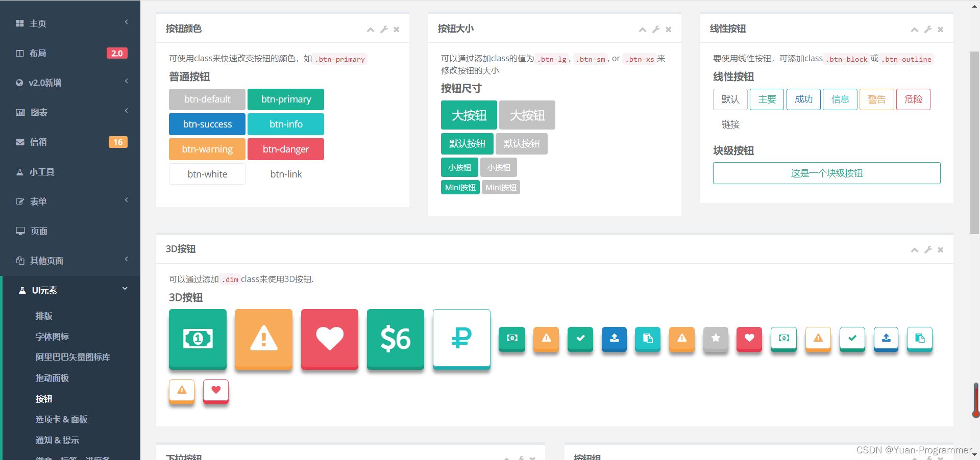The width and height of the screenshot is (980, 460).
Task: Expand the v2.0新增 sidebar menu
Action: tap(70, 83)
